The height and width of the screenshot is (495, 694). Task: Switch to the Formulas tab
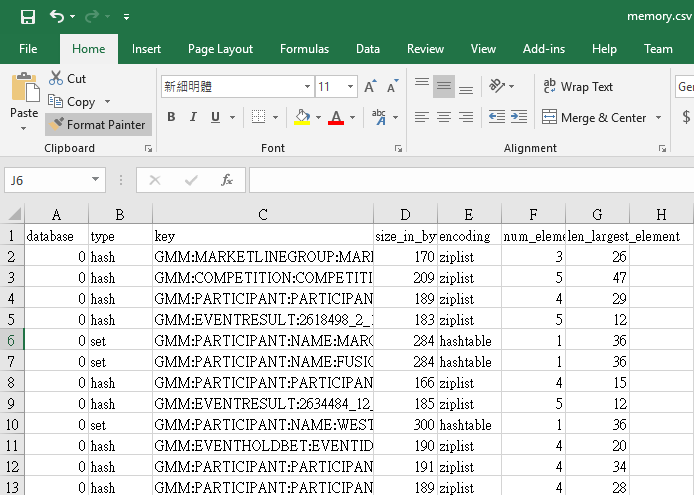[x=304, y=49]
